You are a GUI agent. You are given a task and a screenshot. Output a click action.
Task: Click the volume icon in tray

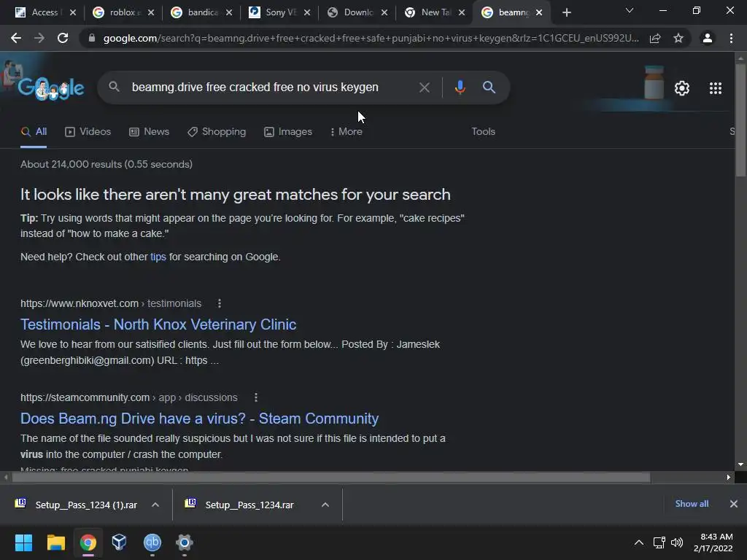point(677,542)
